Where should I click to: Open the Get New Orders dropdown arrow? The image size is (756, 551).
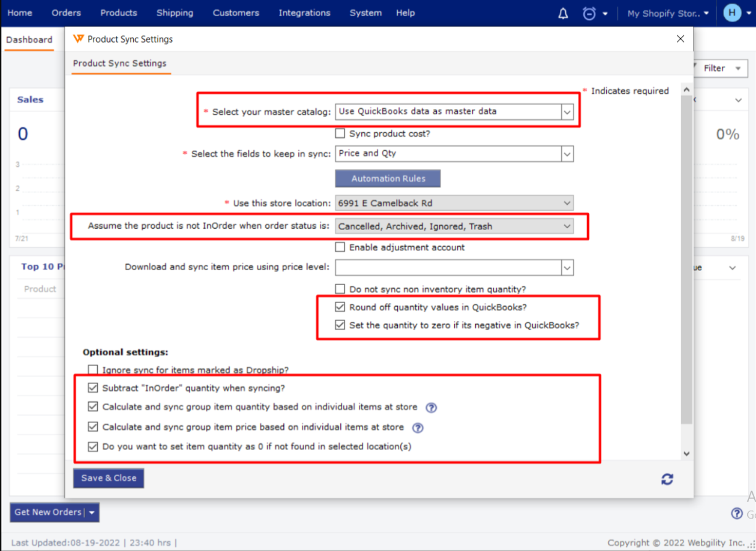pos(92,513)
